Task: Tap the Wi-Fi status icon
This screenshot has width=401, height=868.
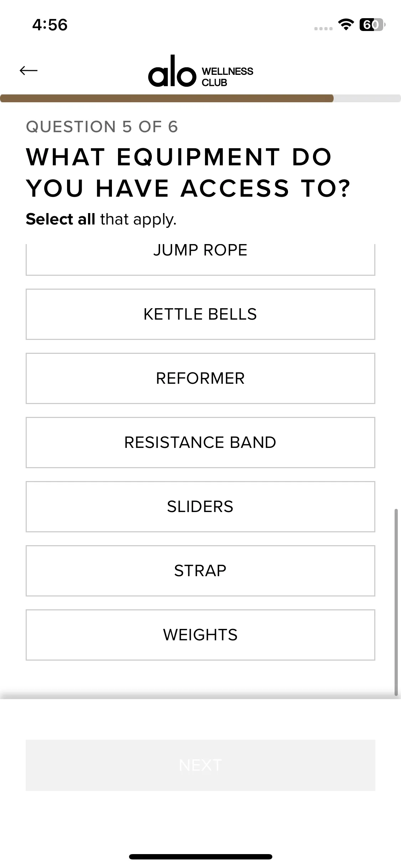Action: tap(345, 25)
